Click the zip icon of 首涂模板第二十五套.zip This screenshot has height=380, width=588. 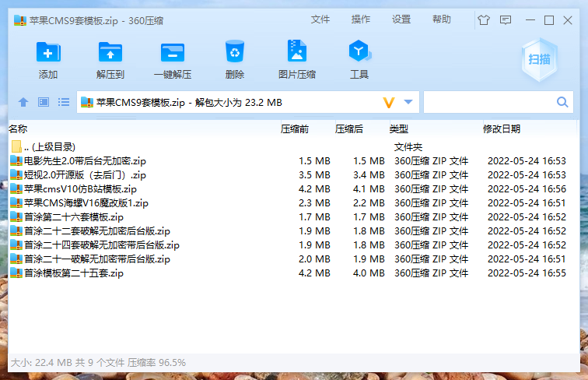(x=16, y=273)
